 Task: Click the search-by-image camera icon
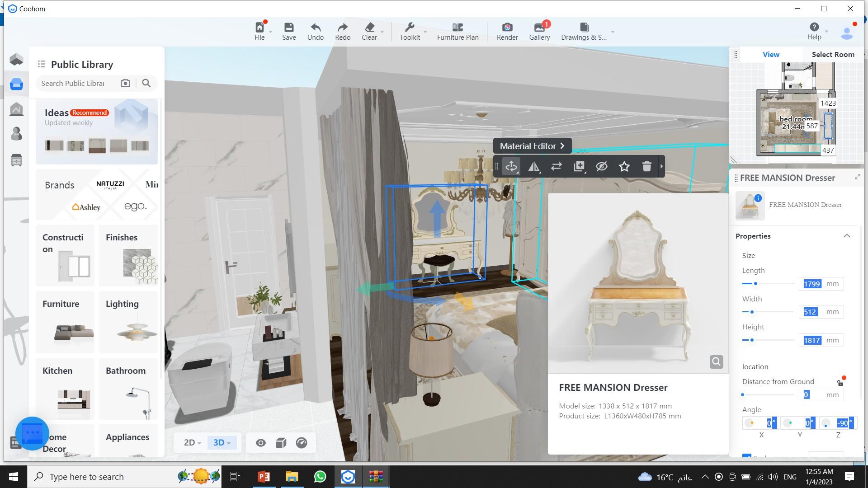click(125, 83)
